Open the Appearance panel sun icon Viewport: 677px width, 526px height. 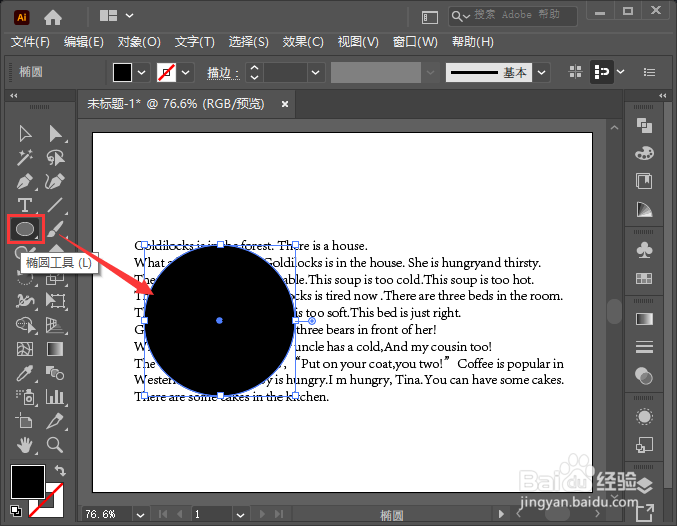(x=644, y=417)
